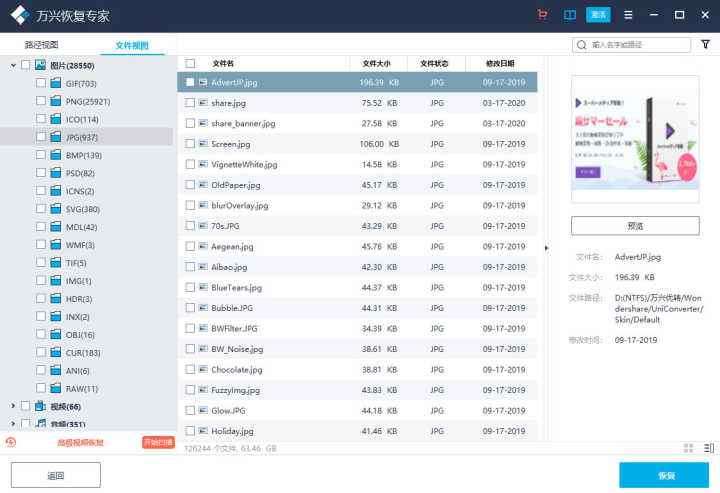Viewport: 720px width, 493px height.
Task: Sort by modified date column header
Action: point(500,63)
